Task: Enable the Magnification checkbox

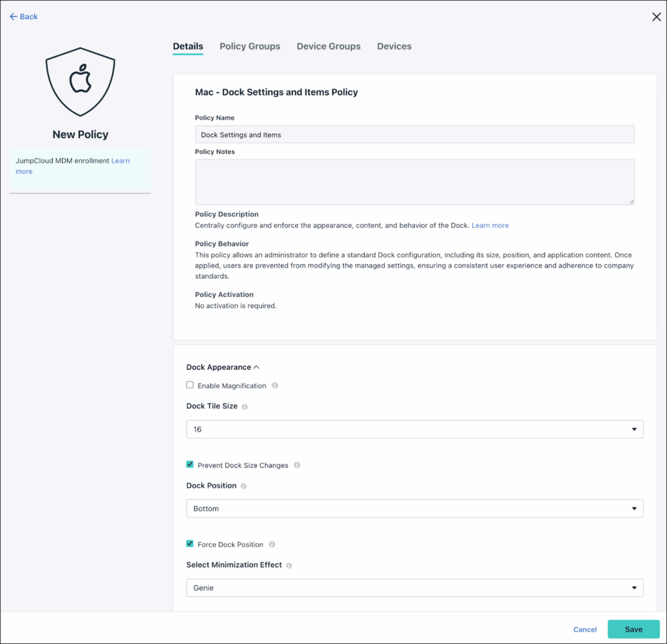Action: tap(190, 385)
